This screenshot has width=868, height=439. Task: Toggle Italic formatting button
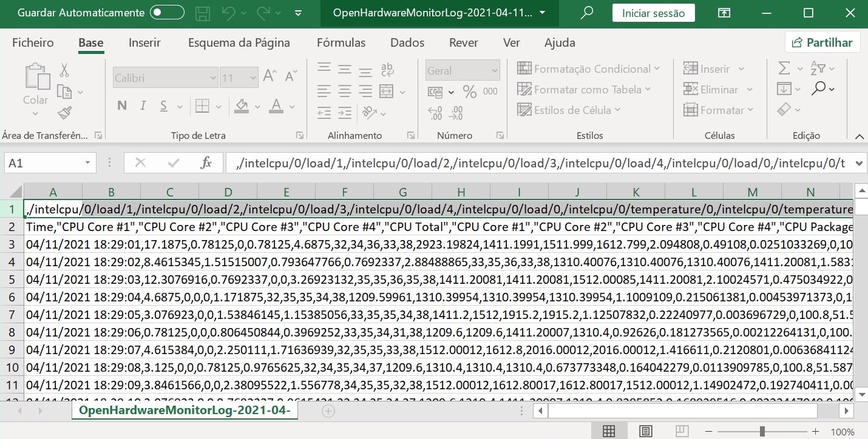pyautogui.click(x=143, y=106)
